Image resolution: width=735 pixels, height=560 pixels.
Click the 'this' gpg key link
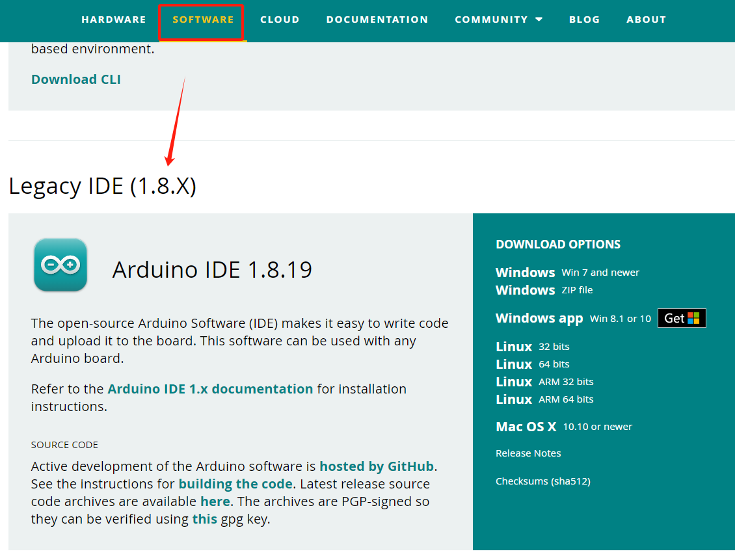[x=205, y=519]
